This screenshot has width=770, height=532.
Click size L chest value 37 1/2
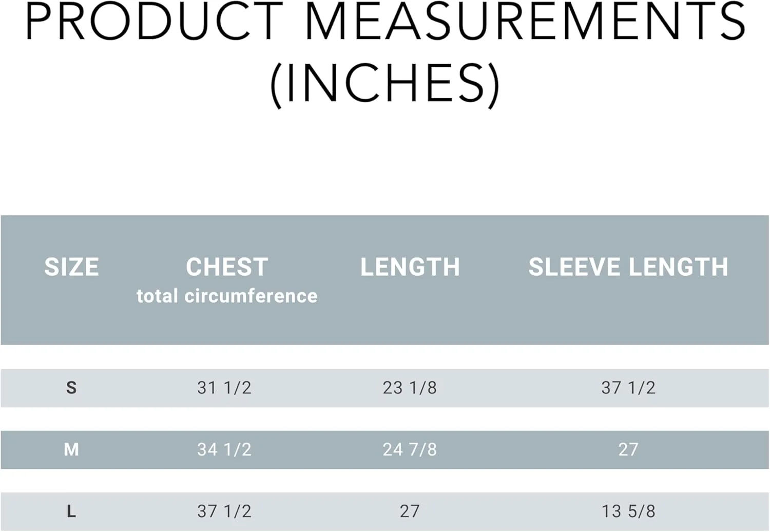(x=224, y=511)
